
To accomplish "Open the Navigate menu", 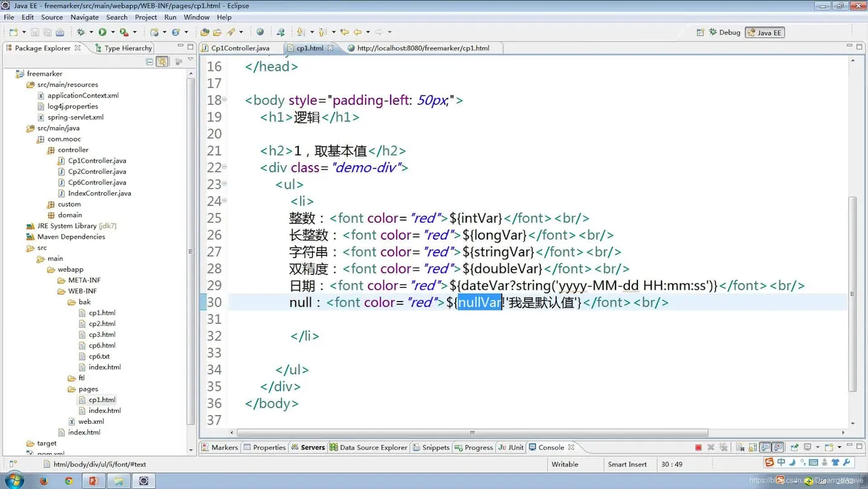I will click(x=84, y=17).
